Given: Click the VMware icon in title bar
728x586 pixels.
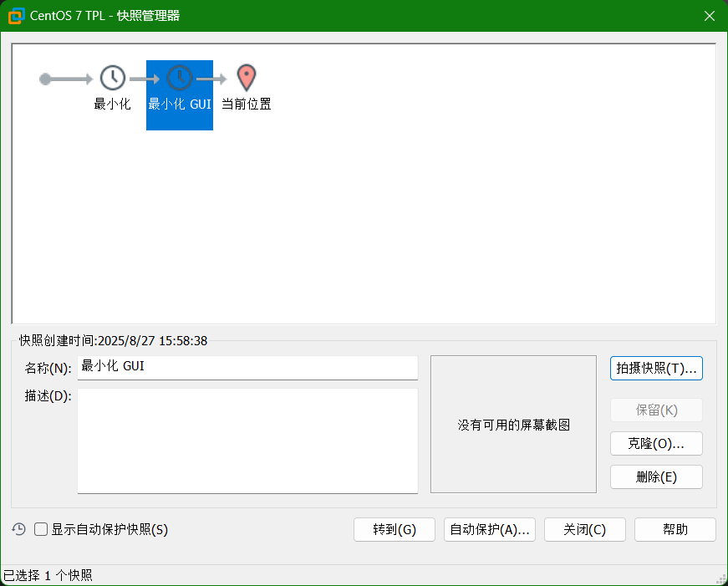Looking at the screenshot, I should coord(16,16).
